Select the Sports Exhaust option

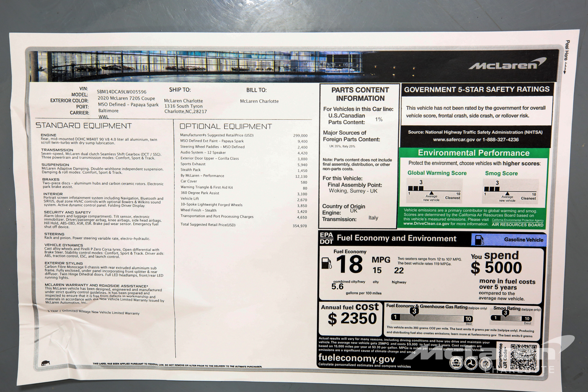(244, 164)
